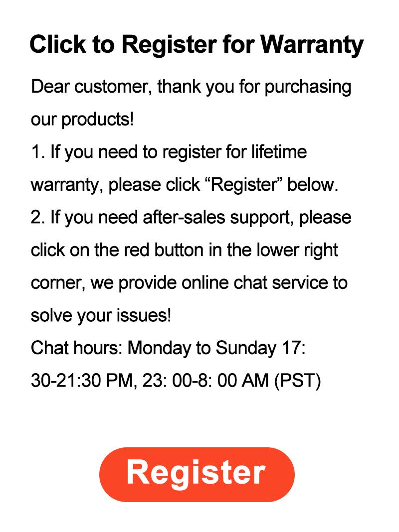399x532 pixels.
Task: Click the after-sales support instruction line
Action: tap(191, 218)
